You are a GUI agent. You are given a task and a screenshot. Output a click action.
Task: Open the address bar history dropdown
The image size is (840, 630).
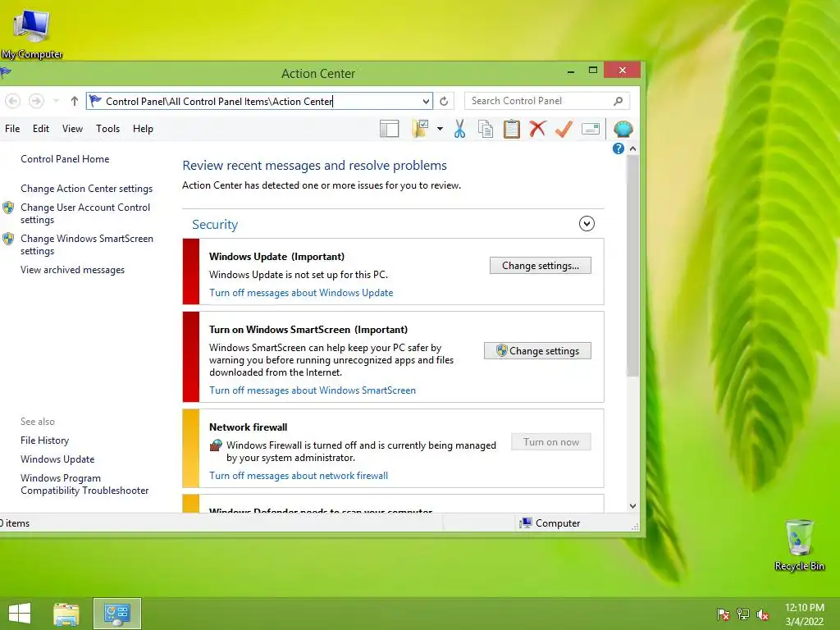pos(426,101)
